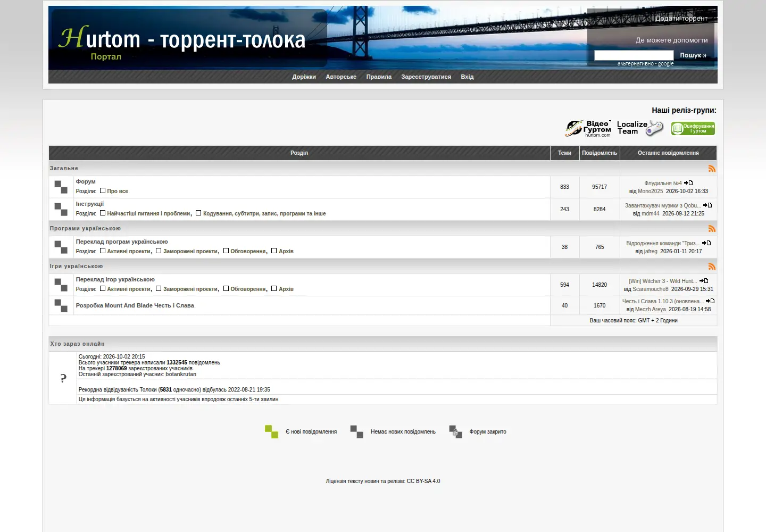Open the Відео Гуртом release group logo
The width and height of the screenshot is (766, 532).
pos(588,128)
